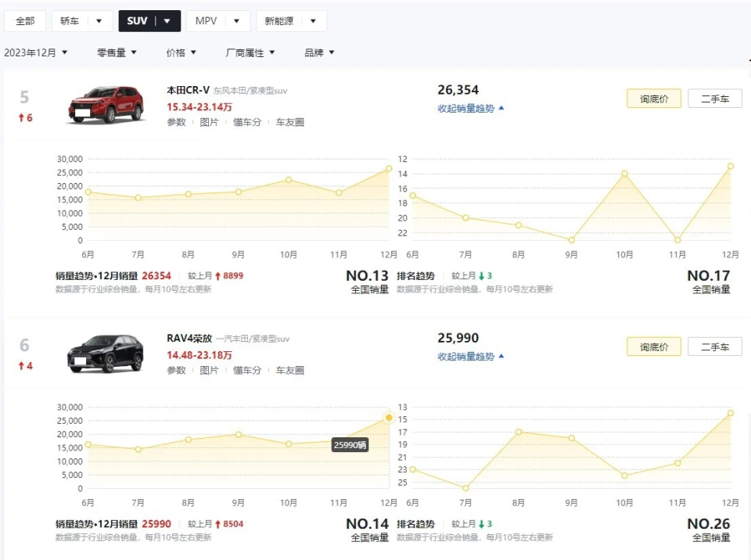Click 东风本田/紧凑型suv subtitle
The image size is (751, 560).
pos(250,91)
